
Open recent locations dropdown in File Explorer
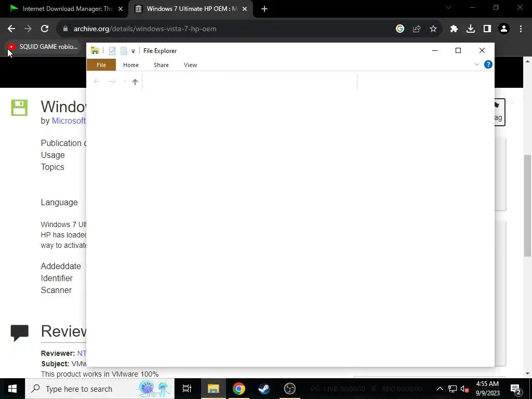(x=124, y=82)
